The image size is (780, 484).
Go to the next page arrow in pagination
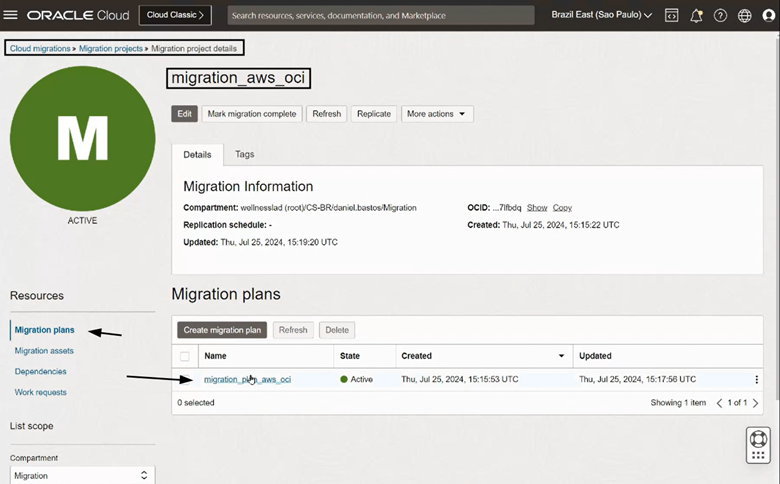[x=755, y=403]
